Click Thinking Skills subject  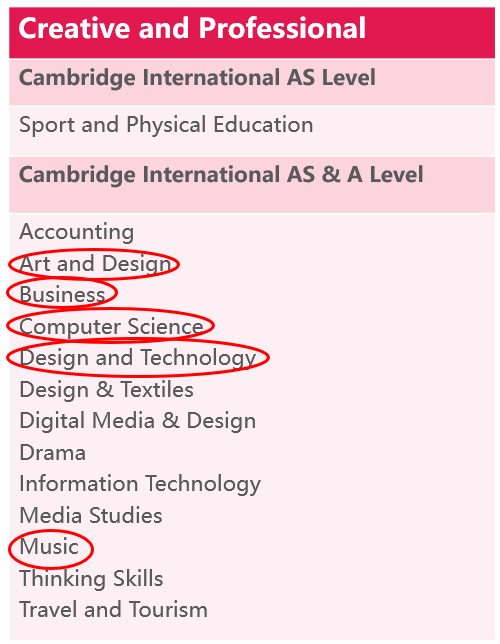click(x=91, y=578)
